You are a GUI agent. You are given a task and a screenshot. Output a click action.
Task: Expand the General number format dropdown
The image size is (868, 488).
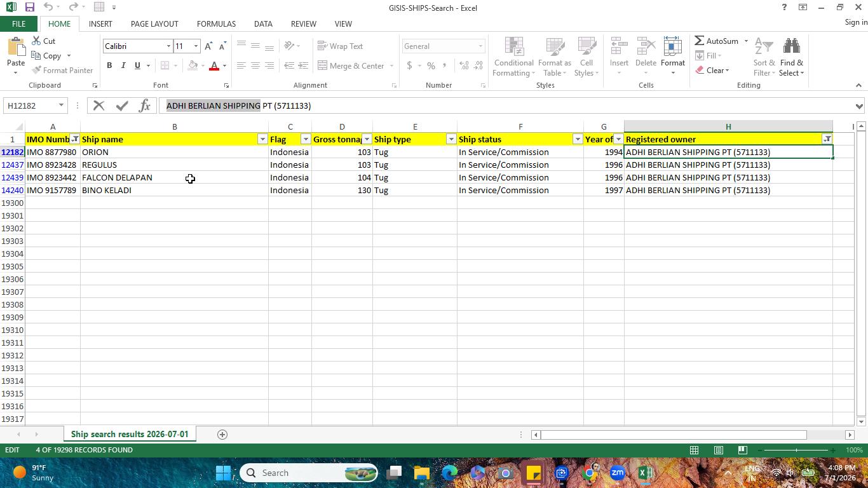(480, 46)
